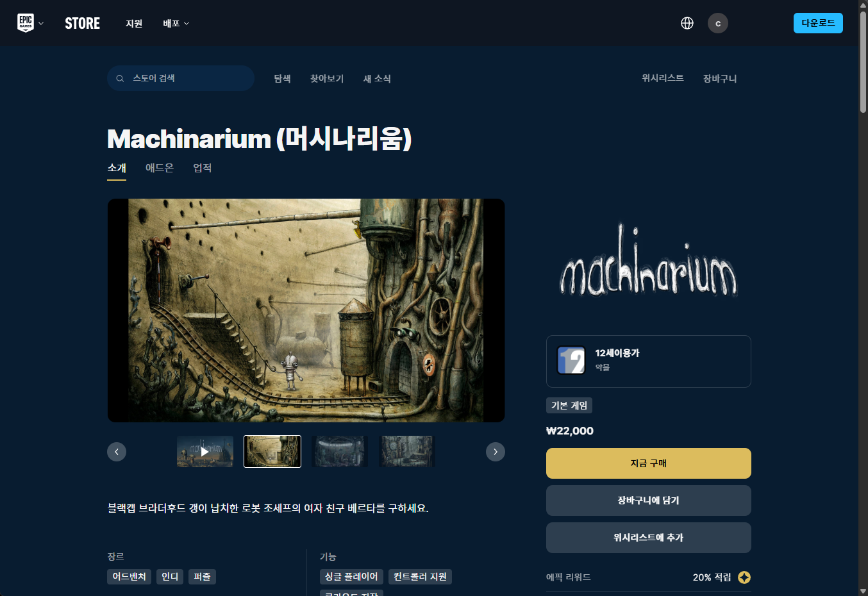868x596 pixels.
Task: Click the ₩22,000 price text
Action: pyautogui.click(x=570, y=431)
